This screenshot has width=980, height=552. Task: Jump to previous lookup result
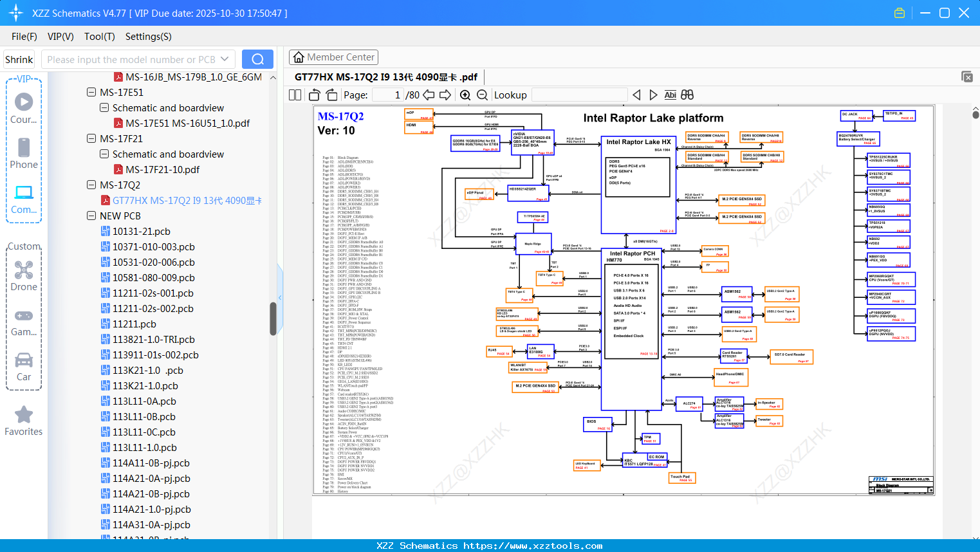click(x=636, y=95)
